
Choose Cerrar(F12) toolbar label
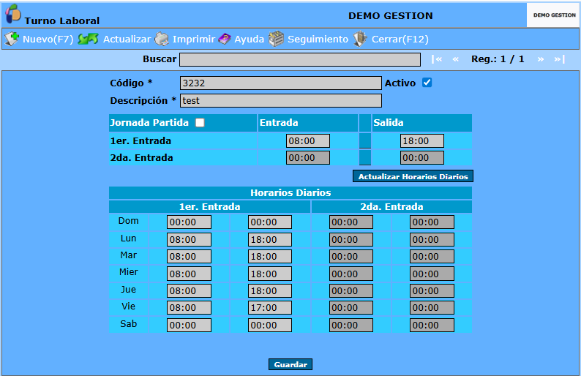400,39
